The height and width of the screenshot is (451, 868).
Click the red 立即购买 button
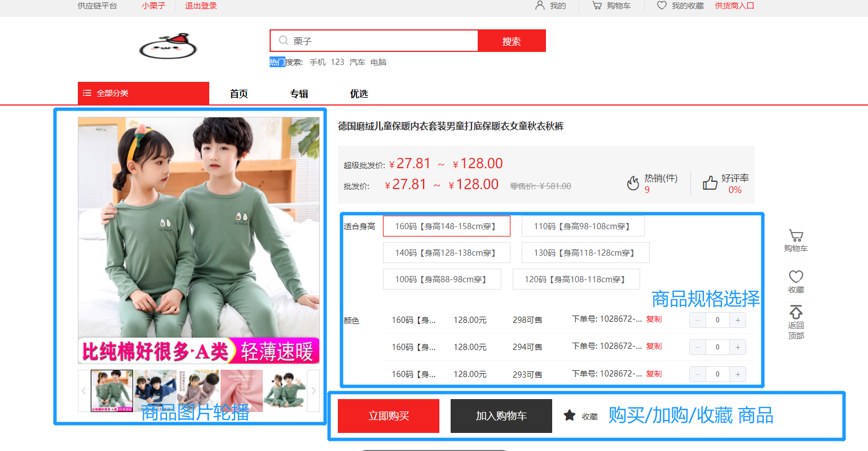388,416
